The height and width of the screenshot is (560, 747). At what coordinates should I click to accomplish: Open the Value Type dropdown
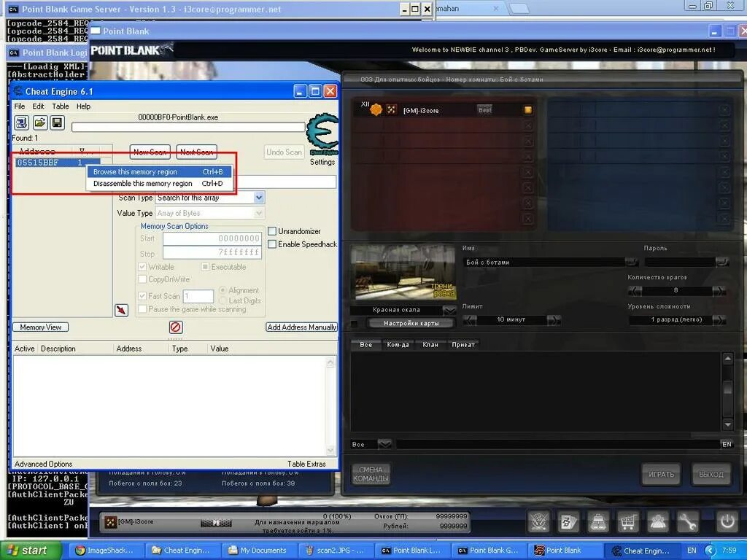[x=259, y=213]
